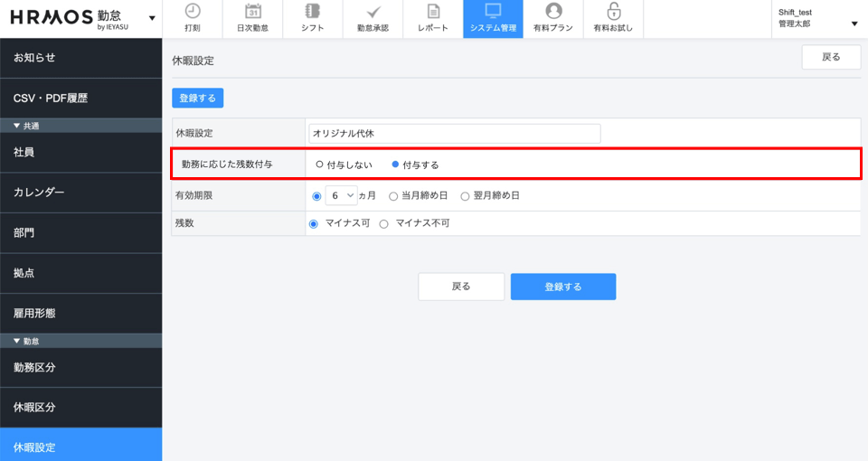Open 休暇区分 in the sidebar
This screenshot has width=868, height=461.
pos(81,407)
